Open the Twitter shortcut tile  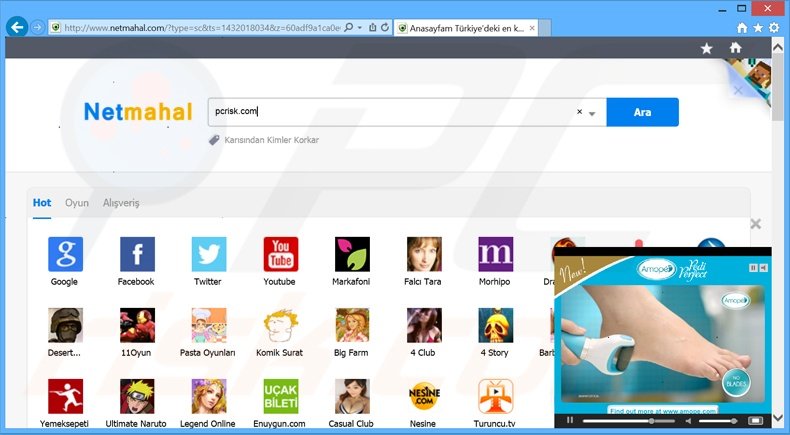pyautogui.click(x=208, y=254)
